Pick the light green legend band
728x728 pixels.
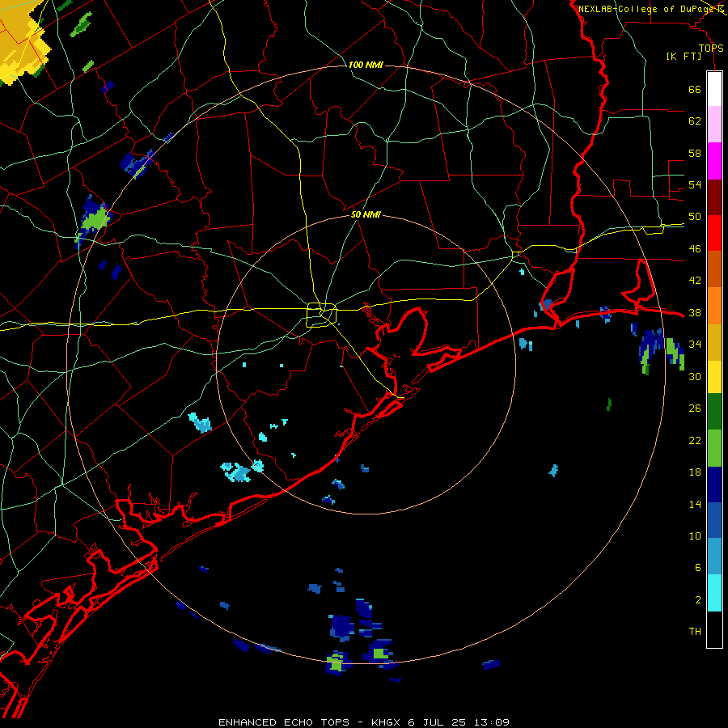tap(714, 448)
